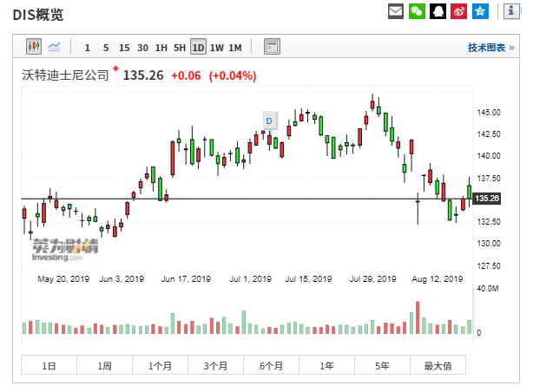
Task: Click the 145.00 price axis label
Action: point(489,113)
